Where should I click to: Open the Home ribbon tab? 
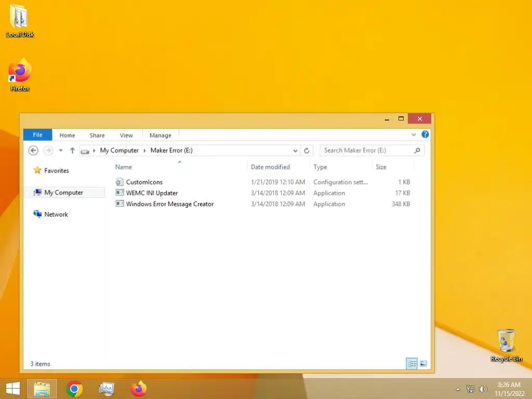67,135
